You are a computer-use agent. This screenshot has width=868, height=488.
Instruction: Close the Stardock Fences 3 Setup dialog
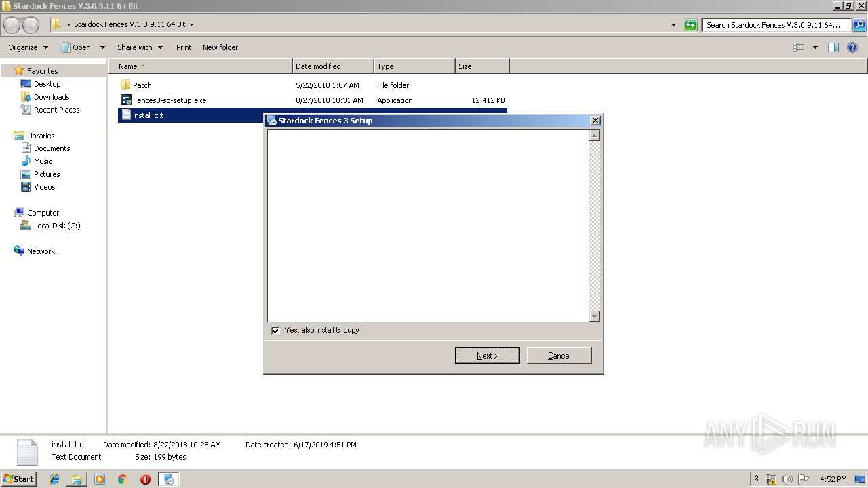[595, 121]
